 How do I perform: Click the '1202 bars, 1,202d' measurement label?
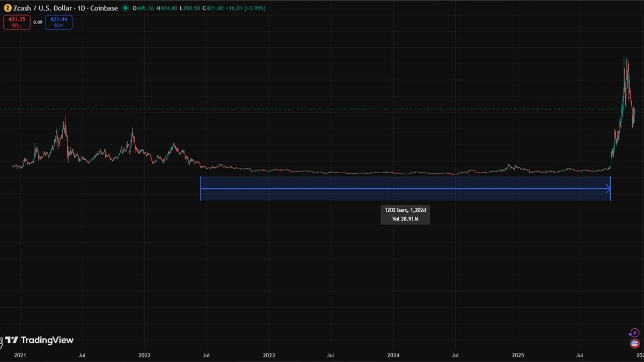coord(405,211)
